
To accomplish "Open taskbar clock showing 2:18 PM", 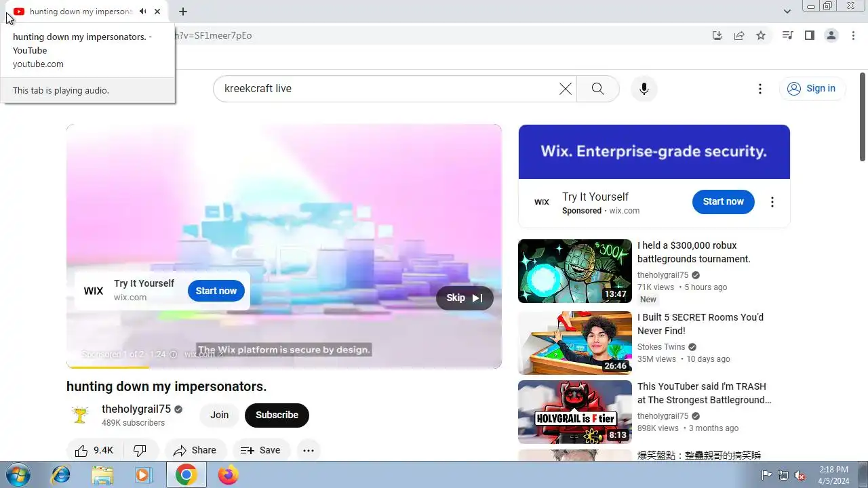I will point(833,475).
